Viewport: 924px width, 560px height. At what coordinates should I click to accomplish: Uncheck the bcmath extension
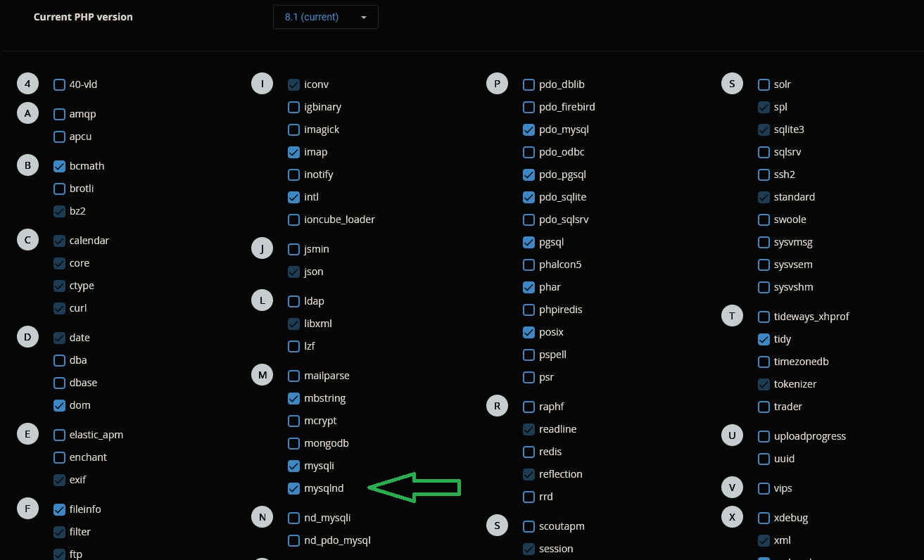point(60,166)
